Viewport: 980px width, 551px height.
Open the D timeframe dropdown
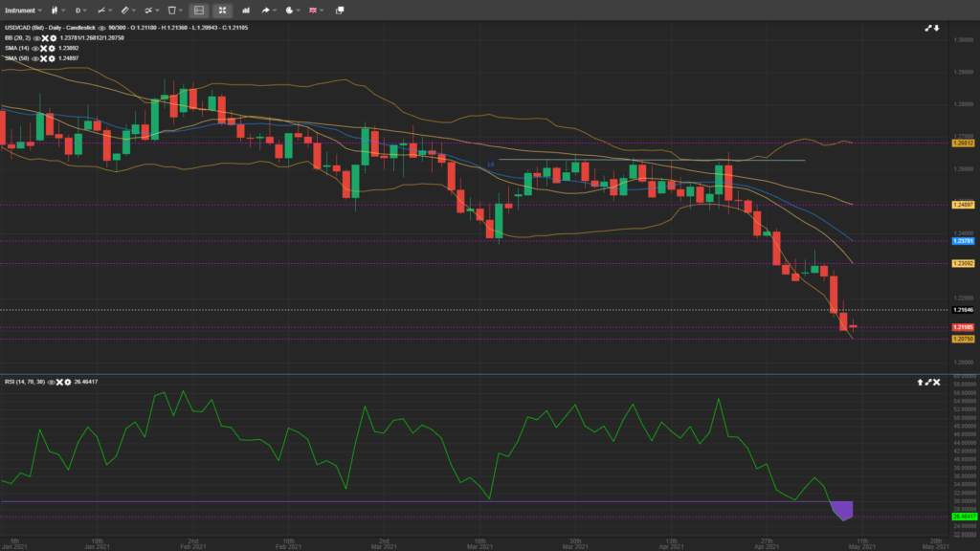tap(80, 10)
